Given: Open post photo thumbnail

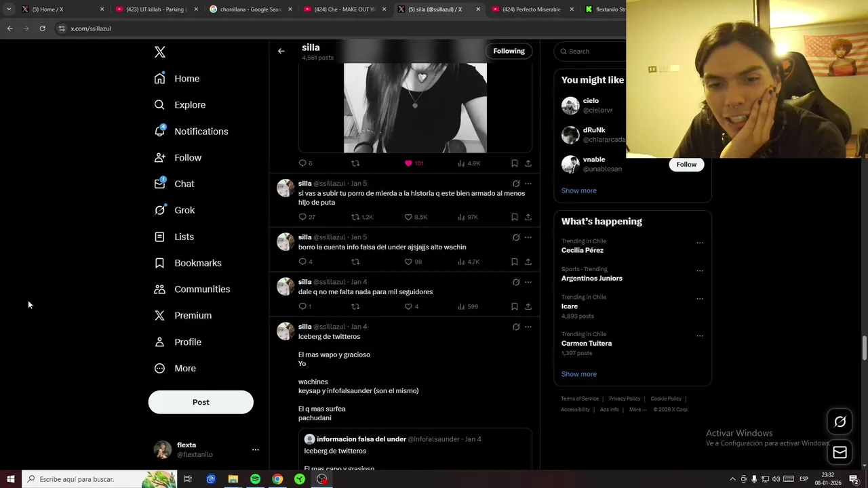Looking at the screenshot, I should click(x=415, y=108).
